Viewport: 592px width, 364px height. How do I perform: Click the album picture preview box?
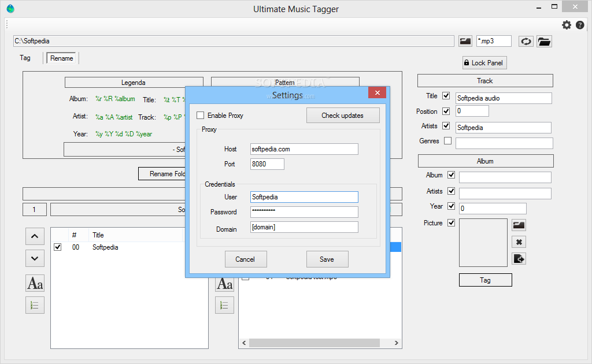(483, 243)
